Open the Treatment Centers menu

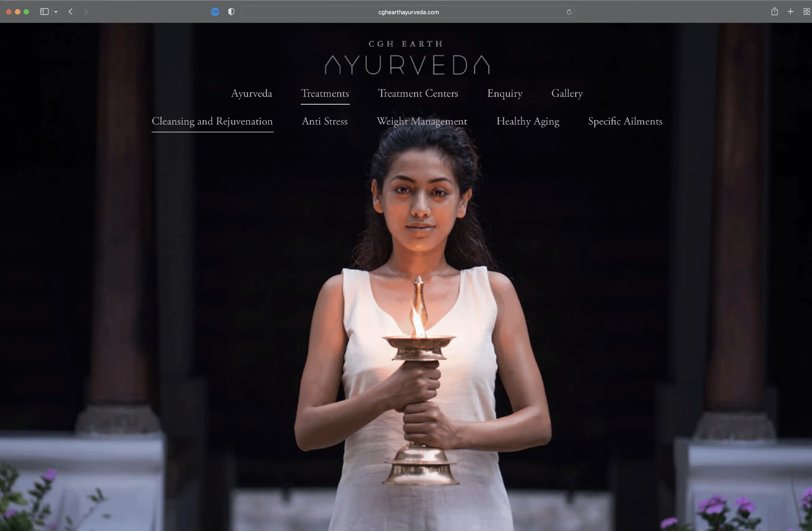[x=418, y=93]
